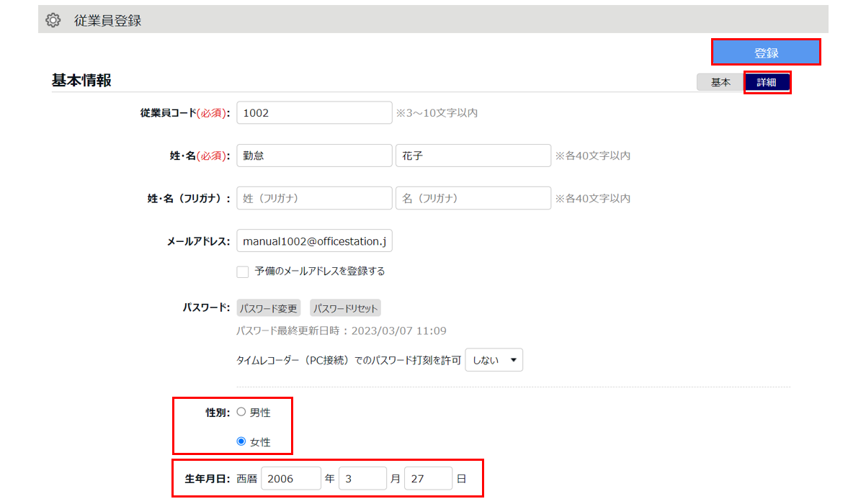
Task: Click the 名 field containing 花子
Action: 473,156
